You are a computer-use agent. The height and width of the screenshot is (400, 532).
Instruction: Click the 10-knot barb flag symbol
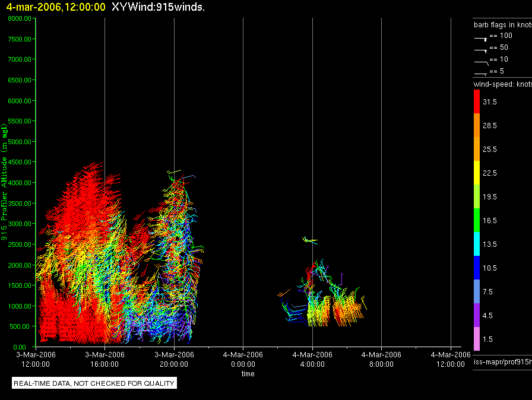(x=482, y=63)
